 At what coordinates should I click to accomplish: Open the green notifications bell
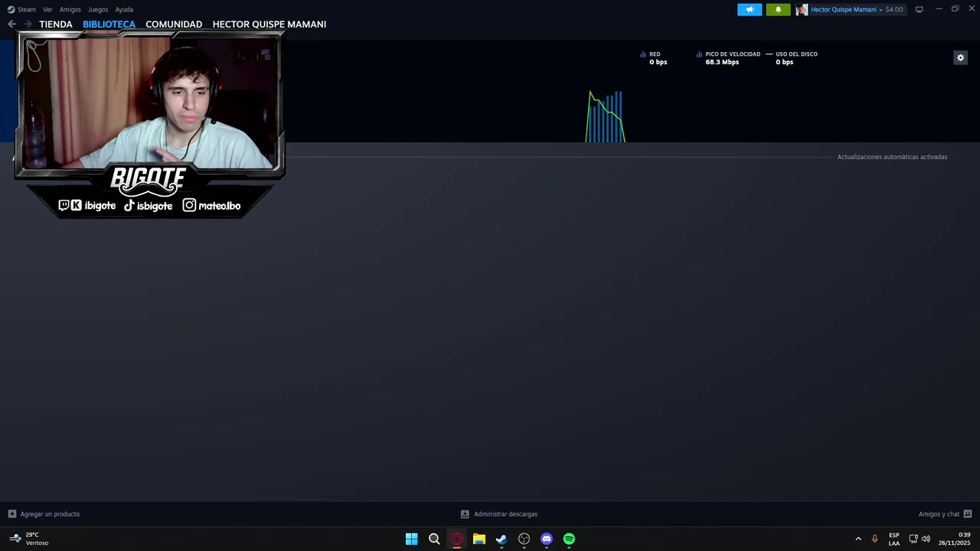click(778, 9)
